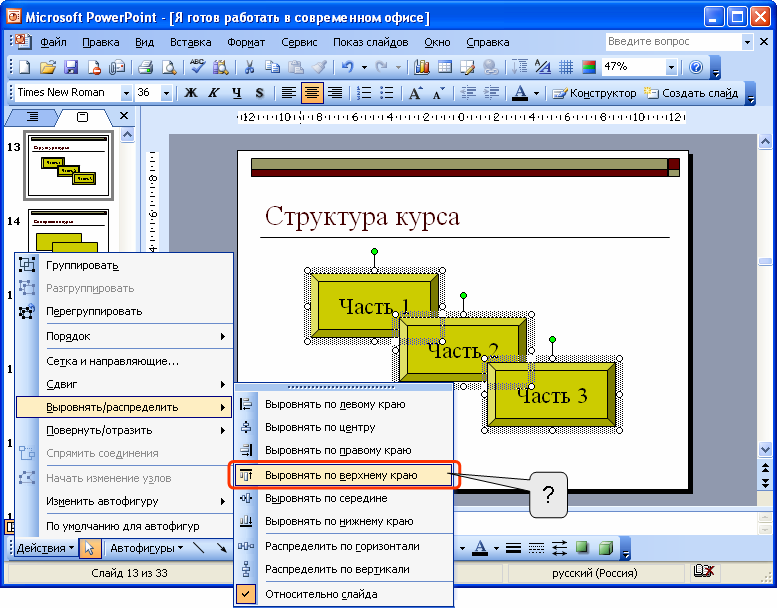Viewport: 777px width, 608px height.
Task: Open 3-D Style green cube icon
Action: [x=606, y=548]
